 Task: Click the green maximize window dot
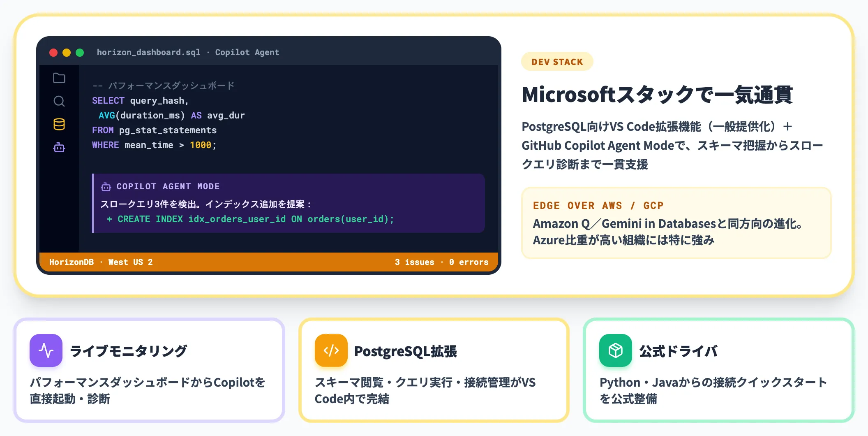coord(80,53)
